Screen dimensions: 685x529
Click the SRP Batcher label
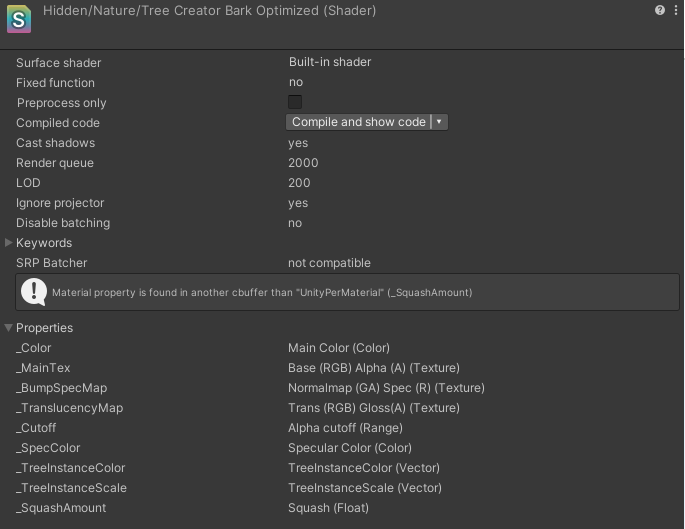51,263
